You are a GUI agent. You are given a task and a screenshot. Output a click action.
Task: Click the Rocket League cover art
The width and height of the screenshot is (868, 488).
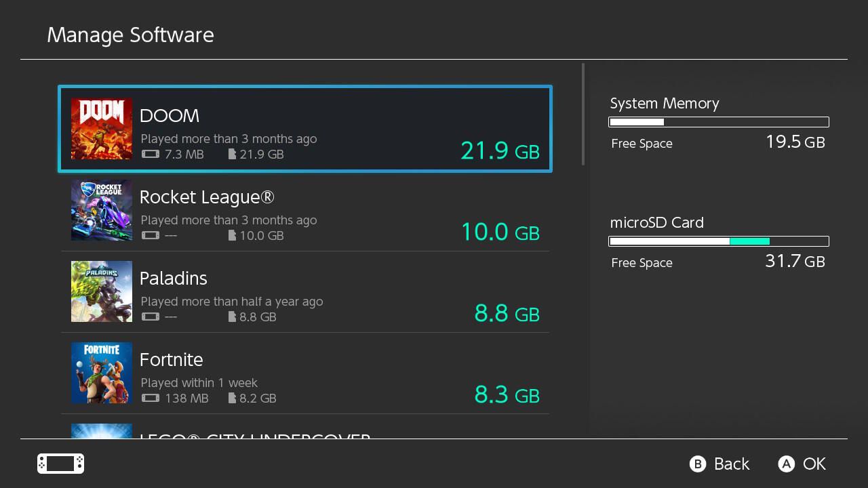click(x=101, y=210)
